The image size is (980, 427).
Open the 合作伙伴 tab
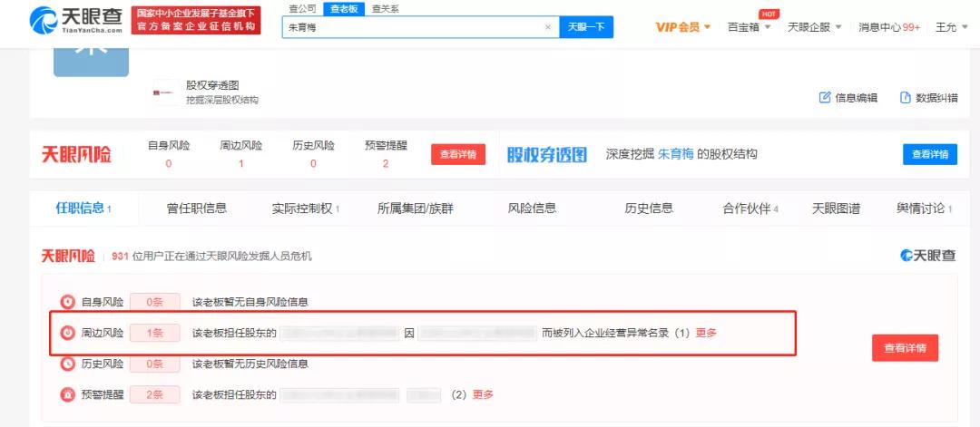tap(750, 209)
